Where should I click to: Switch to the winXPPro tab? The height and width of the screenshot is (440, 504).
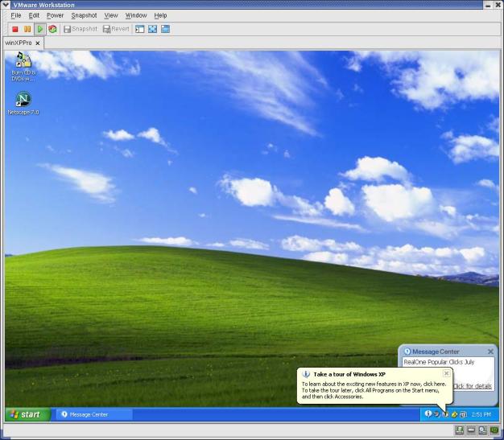point(19,43)
